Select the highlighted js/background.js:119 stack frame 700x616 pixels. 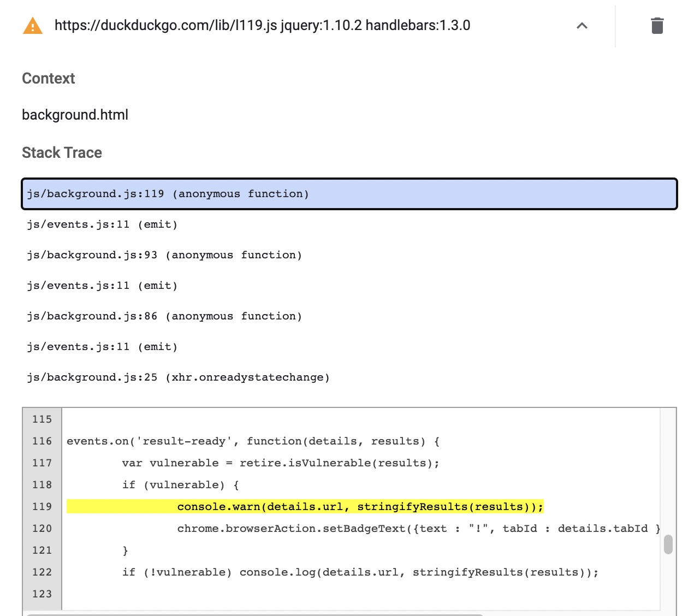[x=168, y=194]
